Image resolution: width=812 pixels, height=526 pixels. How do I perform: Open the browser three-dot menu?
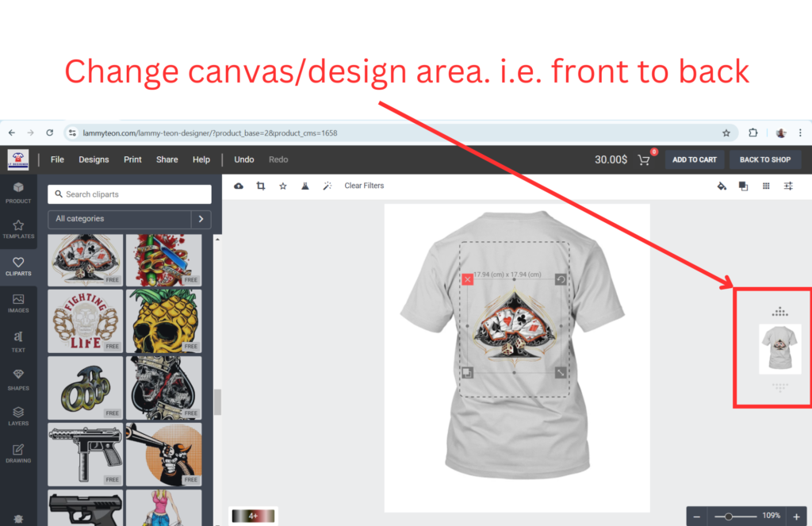(800, 132)
